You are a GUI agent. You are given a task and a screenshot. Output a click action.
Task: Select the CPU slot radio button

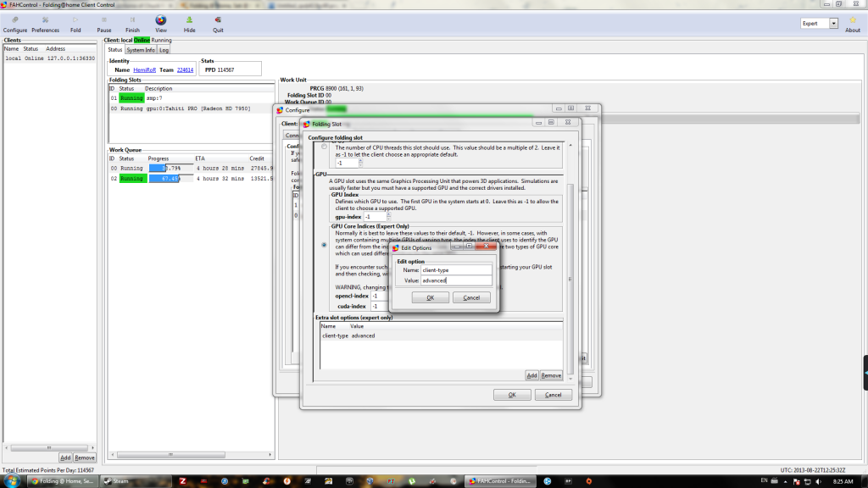(324, 147)
